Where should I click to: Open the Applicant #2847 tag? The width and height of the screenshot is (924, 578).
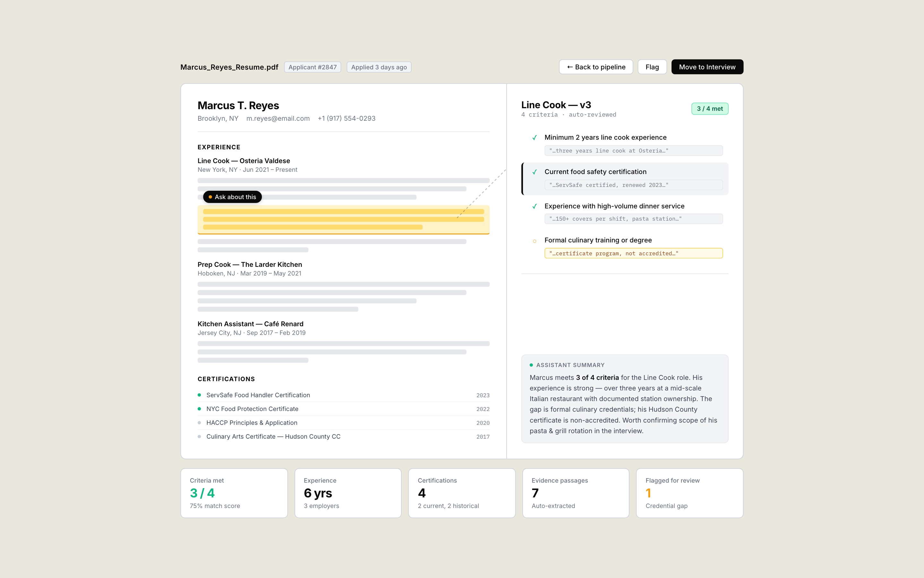pos(312,67)
